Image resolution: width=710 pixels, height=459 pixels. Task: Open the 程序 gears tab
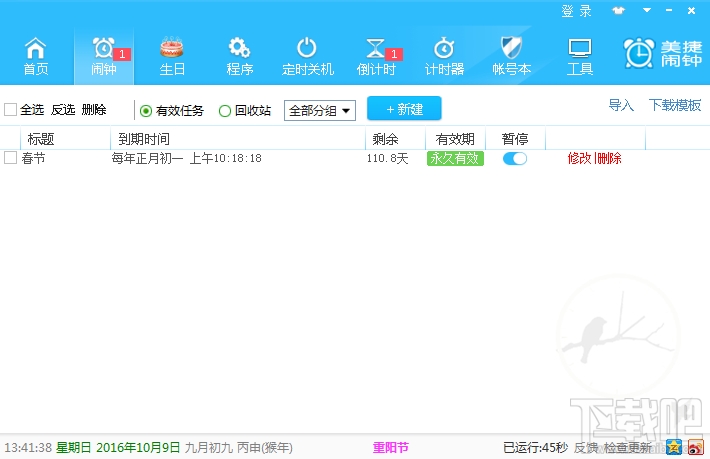pyautogui.click(x=240, y=56)
